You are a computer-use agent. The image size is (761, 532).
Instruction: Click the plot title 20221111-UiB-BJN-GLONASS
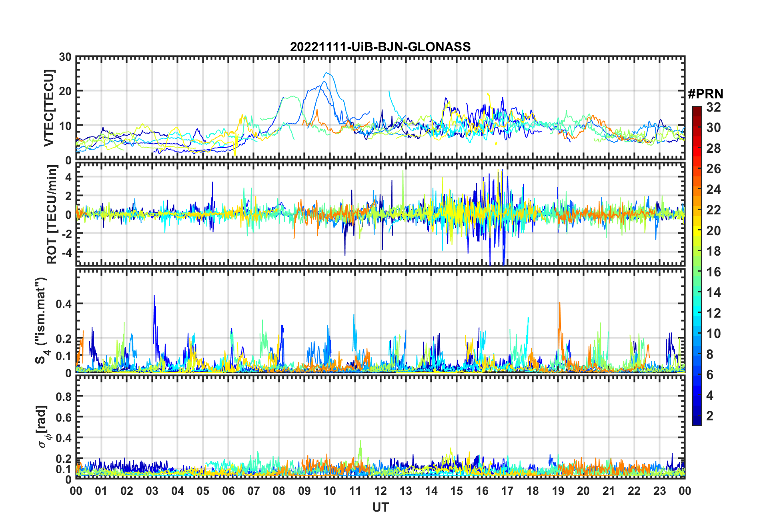(x=380, y=47)
